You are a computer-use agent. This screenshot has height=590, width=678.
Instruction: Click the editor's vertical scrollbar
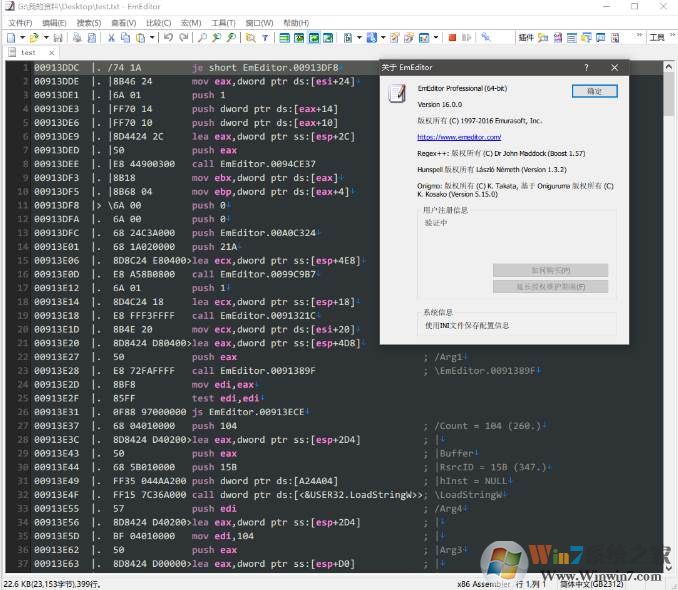pyautogui.click(x=668, y=300)
